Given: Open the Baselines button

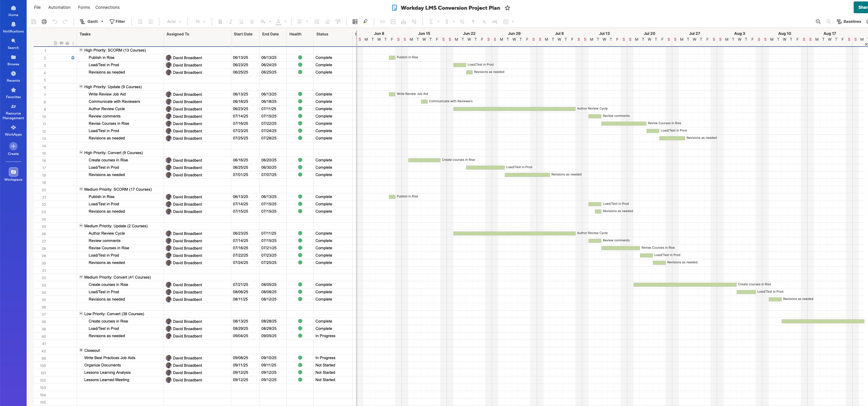Looking at the screenshot, I should [849, 22].
